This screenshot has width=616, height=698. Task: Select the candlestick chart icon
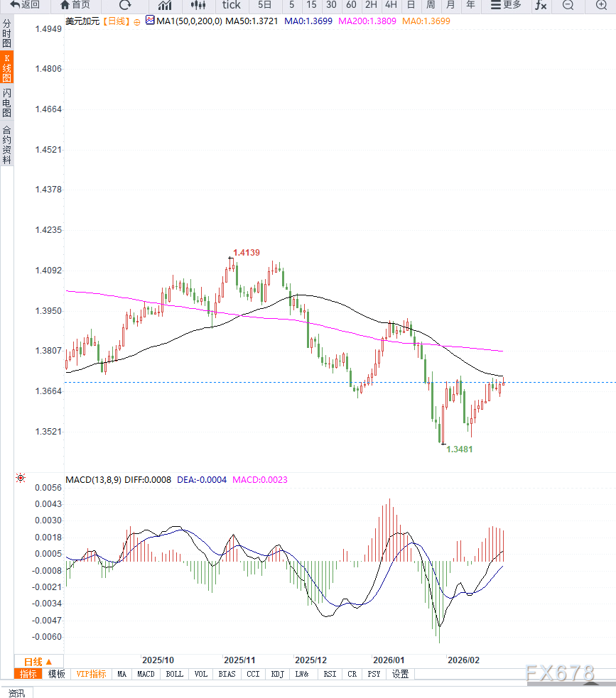[198, 5]
